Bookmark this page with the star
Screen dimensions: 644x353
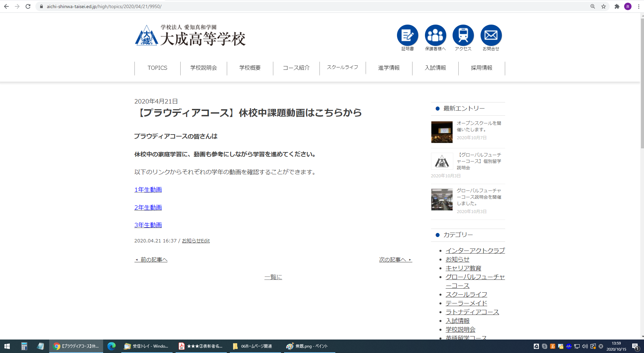(604, 6)
